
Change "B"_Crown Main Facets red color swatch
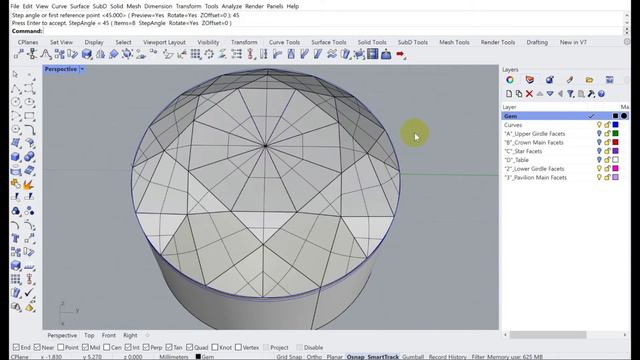point(616,142)
